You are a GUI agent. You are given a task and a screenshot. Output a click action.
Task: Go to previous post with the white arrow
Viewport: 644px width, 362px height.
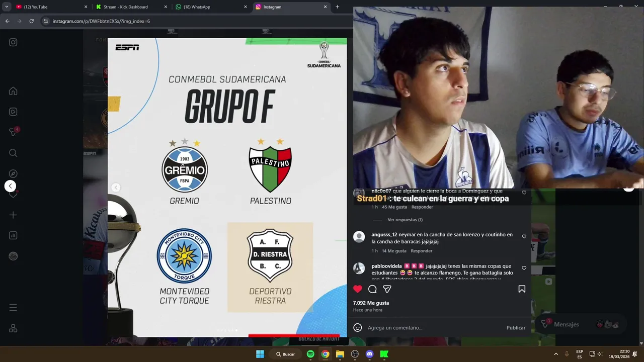click(10, 186)
